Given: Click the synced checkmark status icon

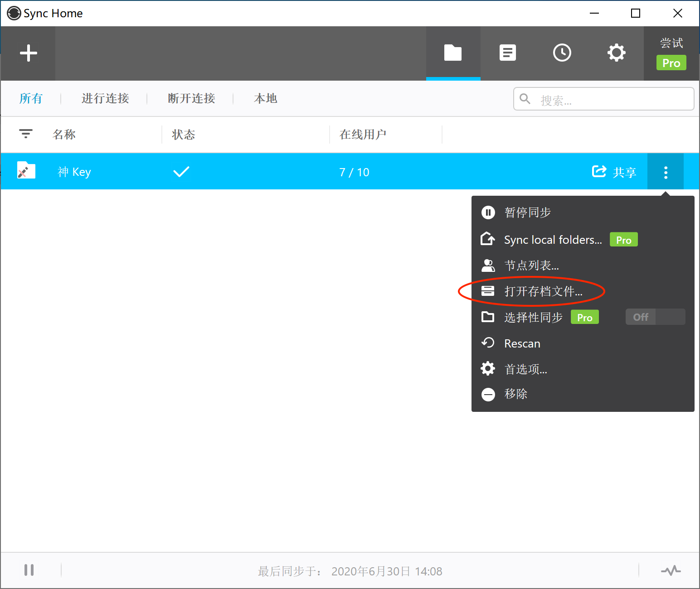Looking at the screenshot, I should pyautogui.click(x=181, y=172).
